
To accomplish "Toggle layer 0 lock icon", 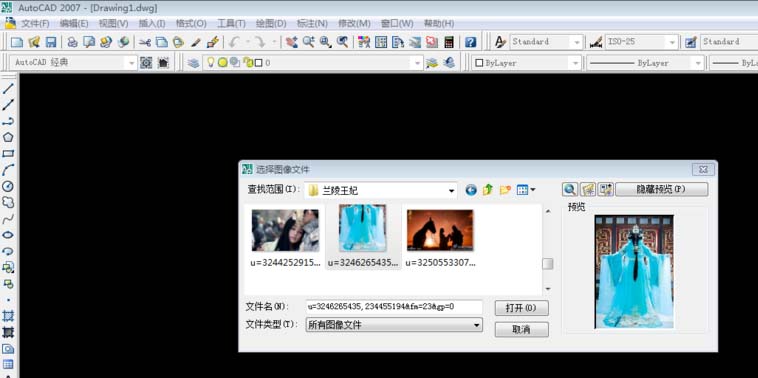I will (248, 62).
